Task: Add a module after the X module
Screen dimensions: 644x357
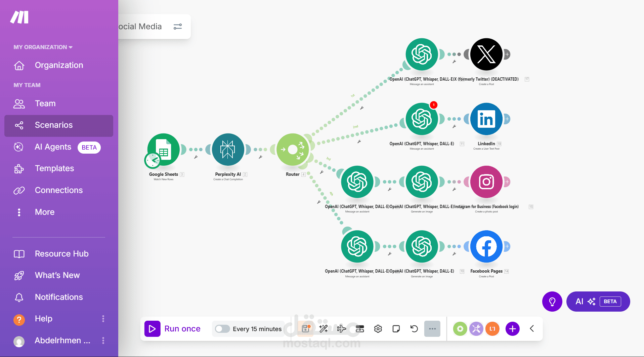Action: tap(507, 54)
